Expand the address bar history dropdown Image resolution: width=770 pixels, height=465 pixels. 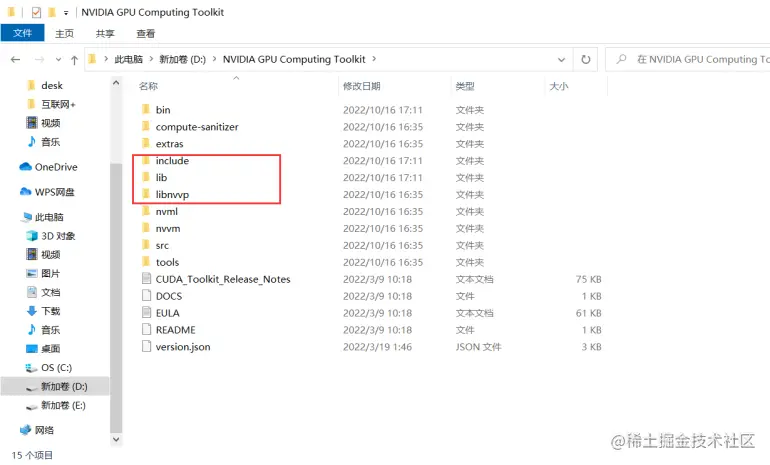click(x=561, y=59)
